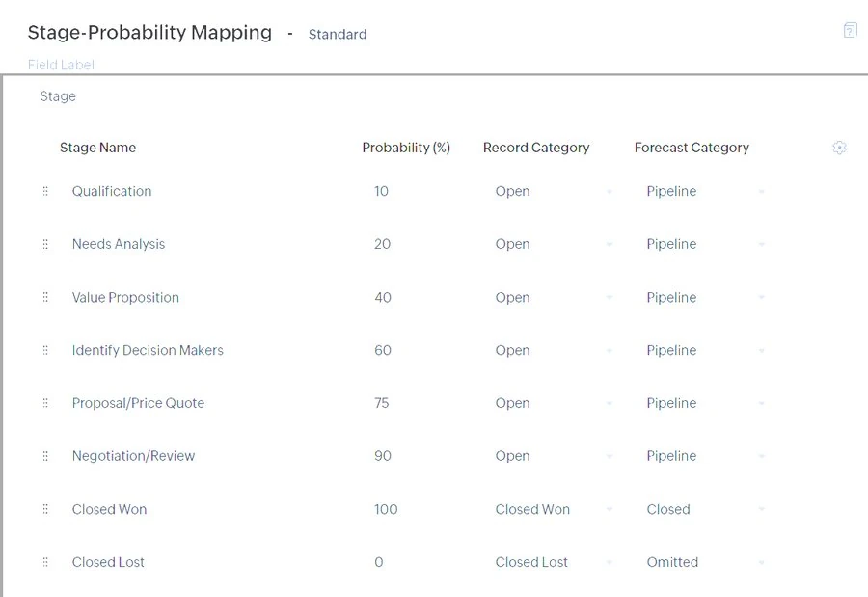
Task: Select the Standard layout label
Action: (338, 35)
